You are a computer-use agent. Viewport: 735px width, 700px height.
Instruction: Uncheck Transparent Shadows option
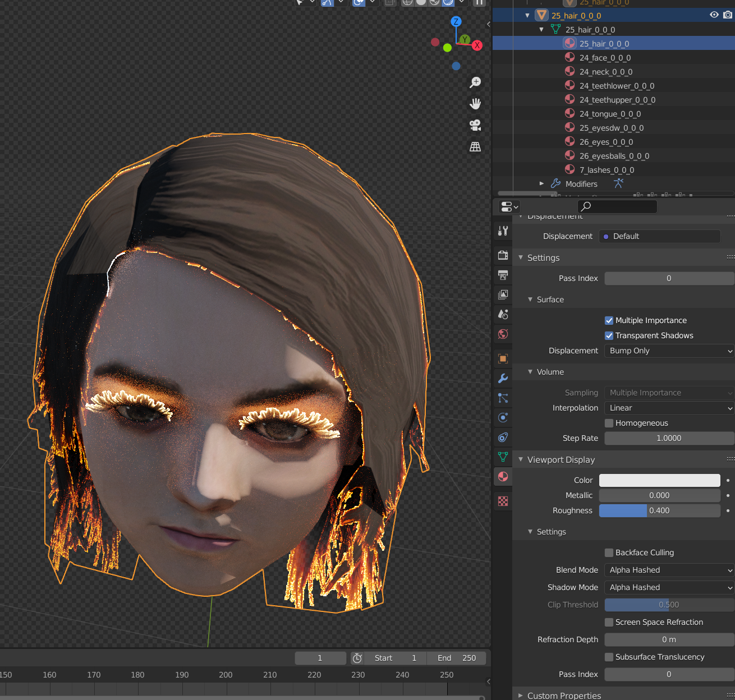(x=609, y=335)
